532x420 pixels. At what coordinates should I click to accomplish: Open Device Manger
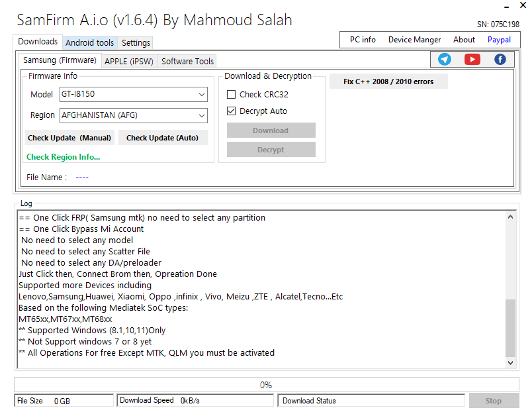click(414, 40)
